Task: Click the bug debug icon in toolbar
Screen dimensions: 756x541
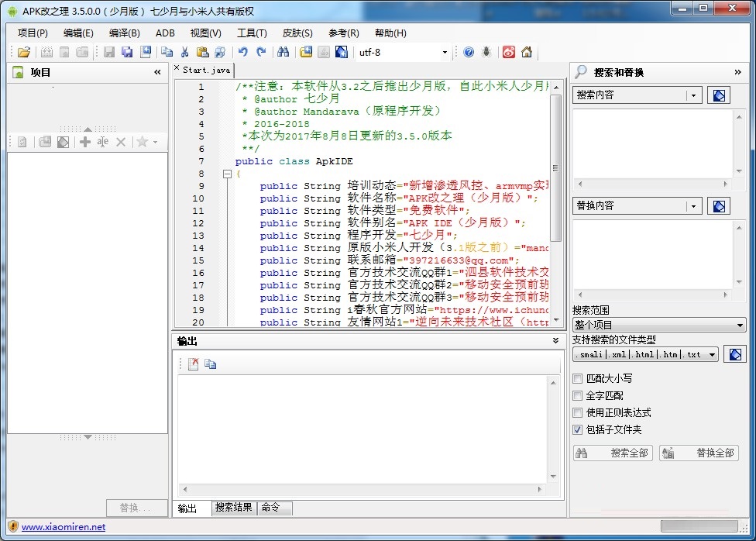Action: [x=486, y=52]
